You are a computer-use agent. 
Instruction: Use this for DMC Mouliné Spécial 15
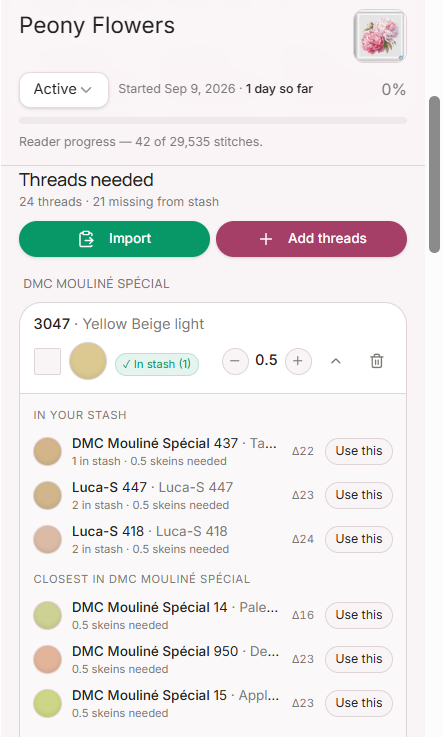(x=359, y=703)
